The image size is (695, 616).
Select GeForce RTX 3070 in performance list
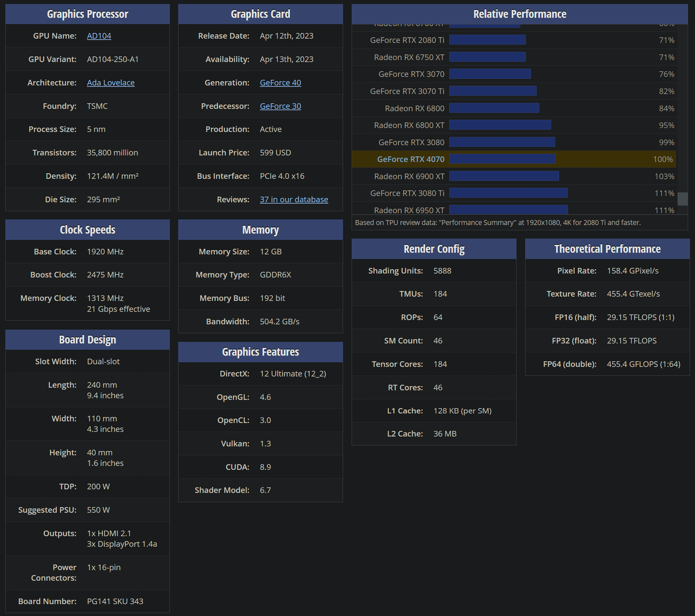pyautogui.click(x=411, y=74)
